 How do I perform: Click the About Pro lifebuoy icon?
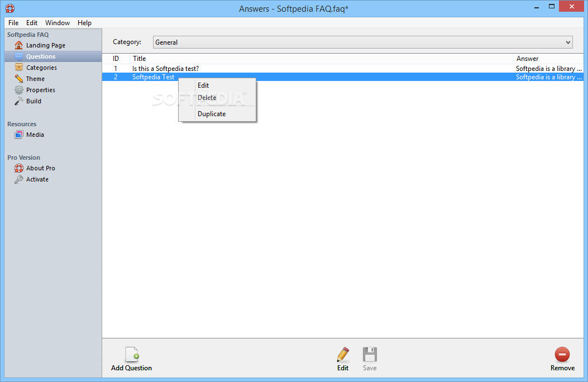(x=19, y=168)
